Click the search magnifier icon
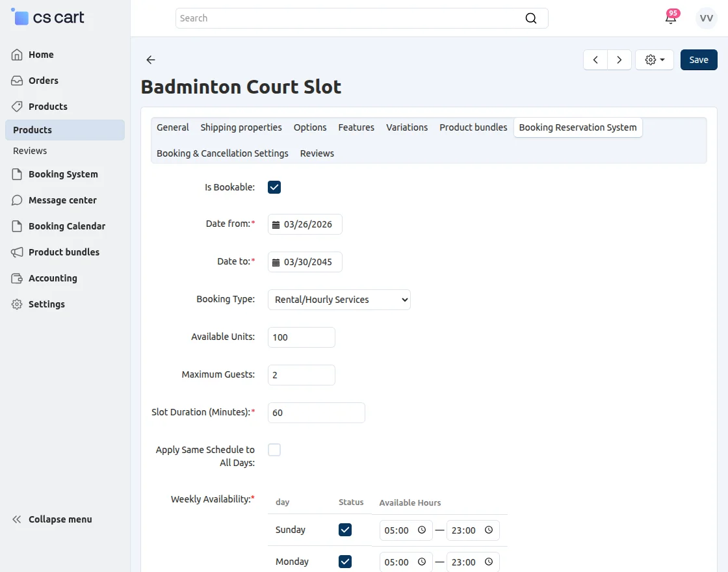Image resolution: width=728 pixels, height=572 pixels. (x=531, y=18)
